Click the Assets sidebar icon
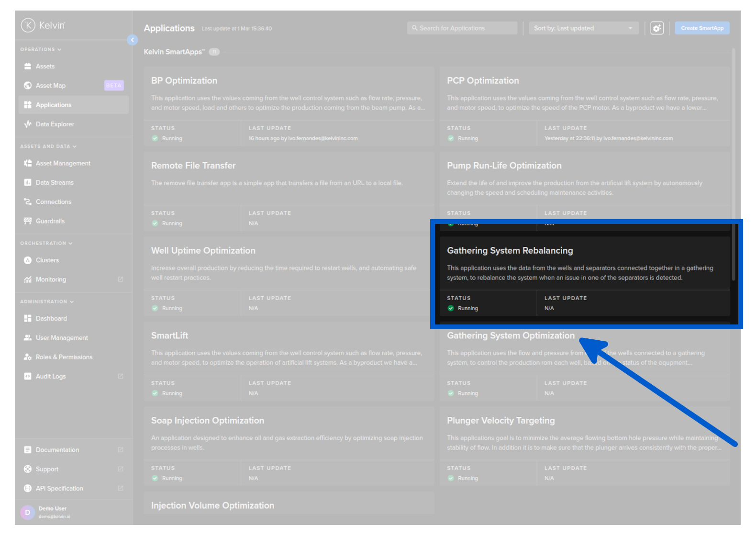Screen dimensions: 756x536 coord(28,67)
